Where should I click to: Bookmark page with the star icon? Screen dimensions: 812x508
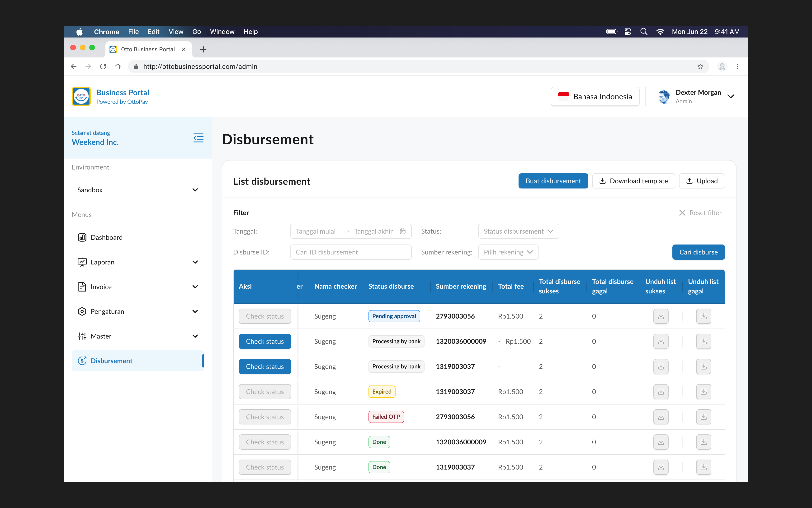(x=700, y=66)
